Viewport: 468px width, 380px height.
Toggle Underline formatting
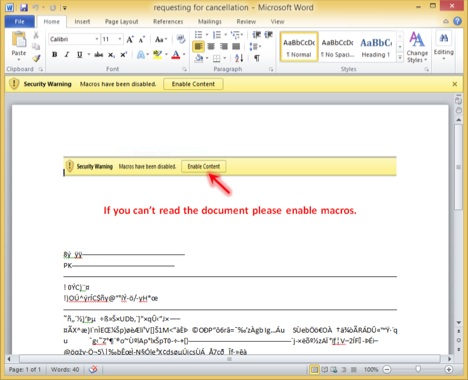click(79, 54)
